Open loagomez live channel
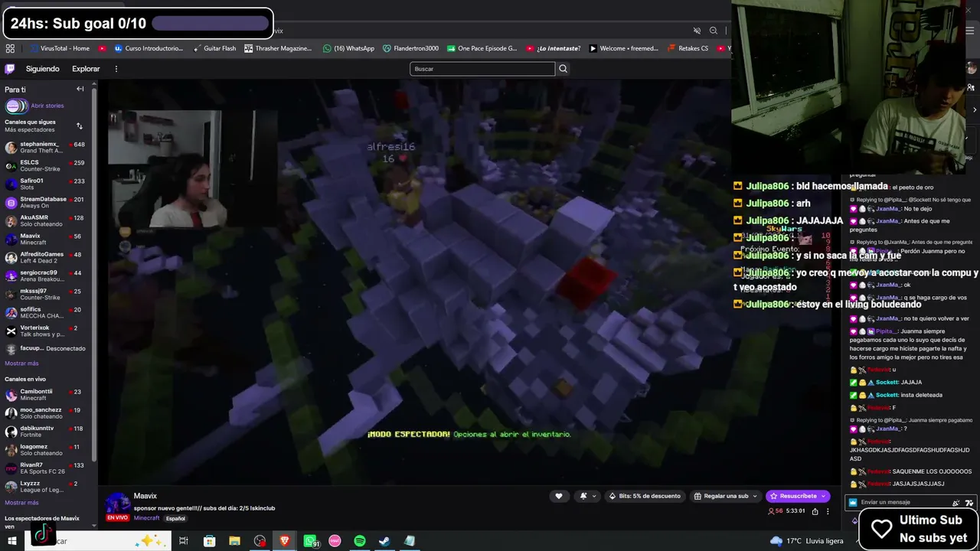 point(47,450)
